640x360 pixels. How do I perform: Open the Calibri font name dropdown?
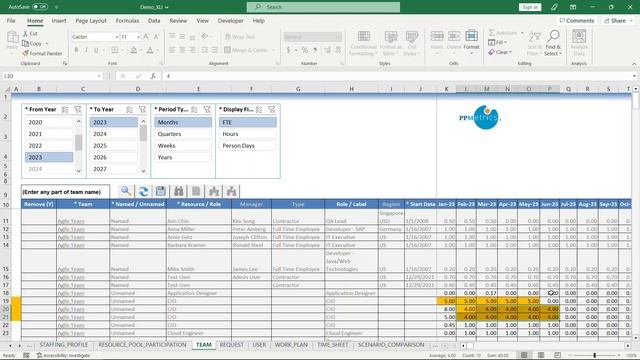(x=117, y=37)
